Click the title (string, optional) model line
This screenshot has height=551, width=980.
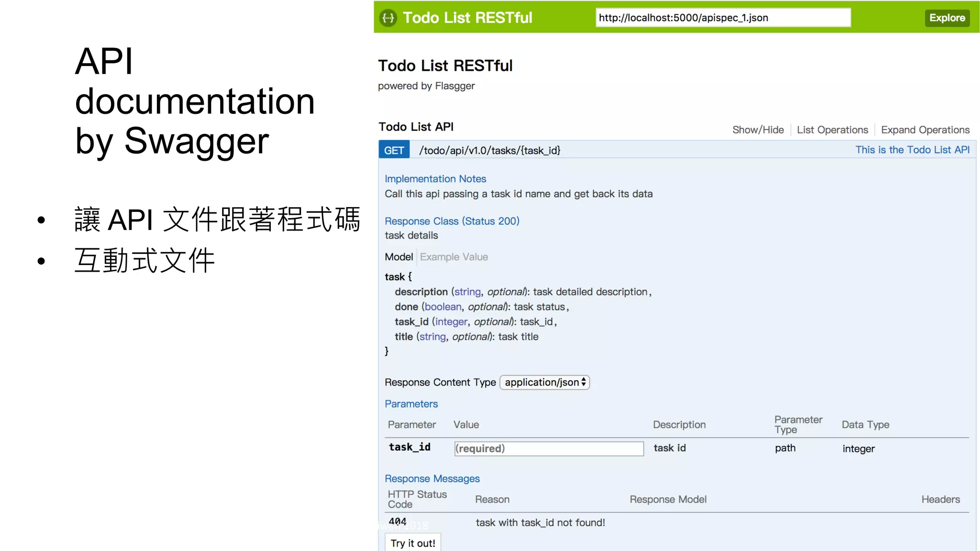[x=466, y=337]
